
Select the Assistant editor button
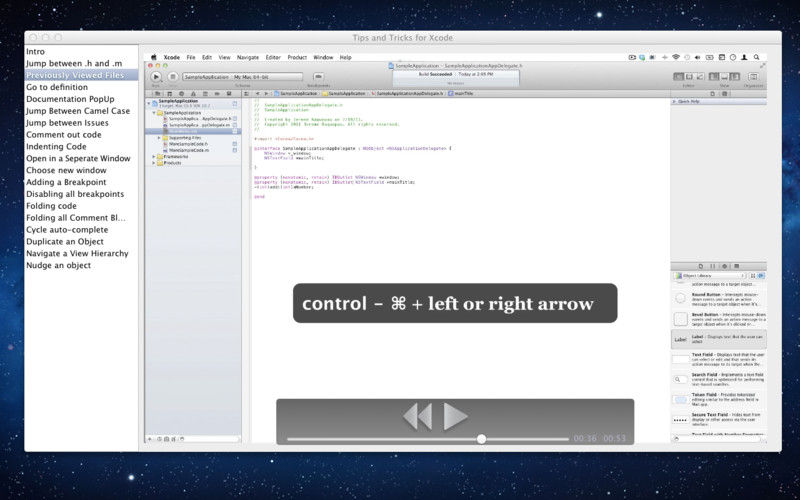click(689, 77)
